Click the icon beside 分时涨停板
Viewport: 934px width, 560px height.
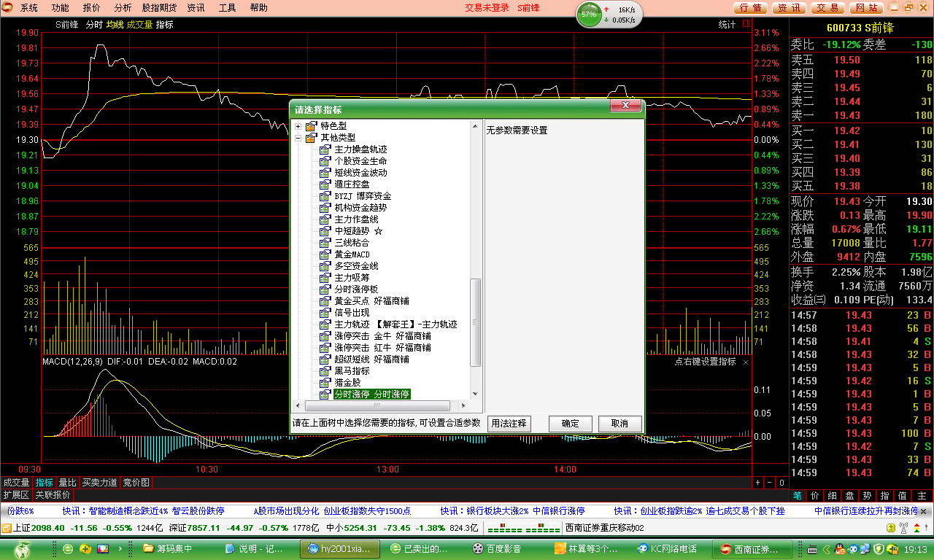325,289
